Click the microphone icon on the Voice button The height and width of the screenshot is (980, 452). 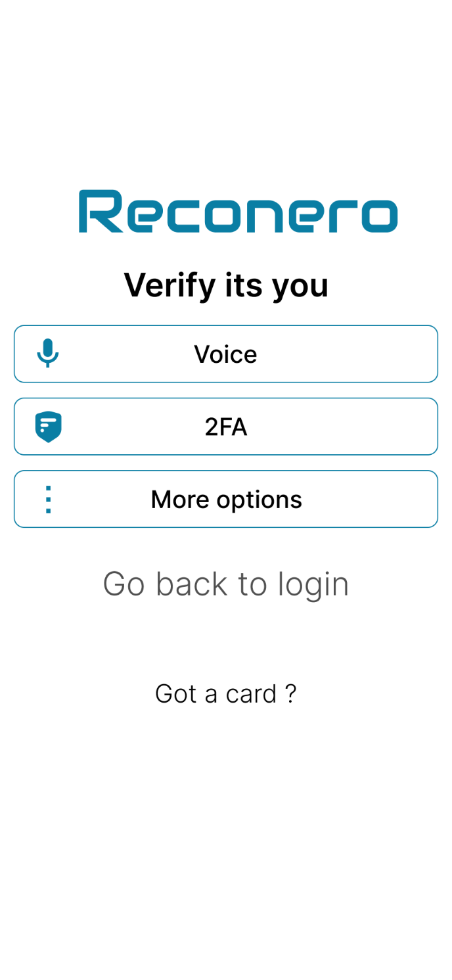(x=48, y=353)
